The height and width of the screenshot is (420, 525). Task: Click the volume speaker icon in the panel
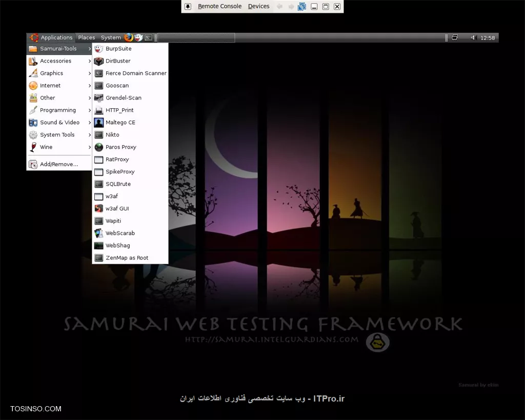coord(473,37)
